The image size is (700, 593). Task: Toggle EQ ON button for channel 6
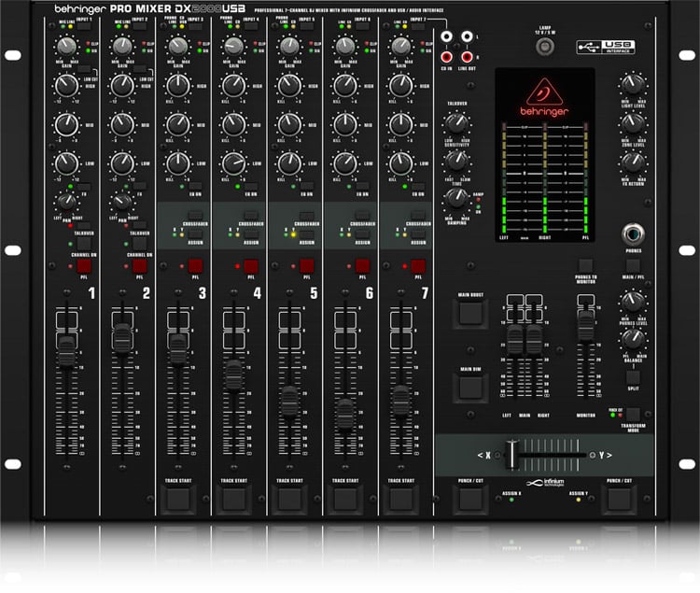pos(362,186)
